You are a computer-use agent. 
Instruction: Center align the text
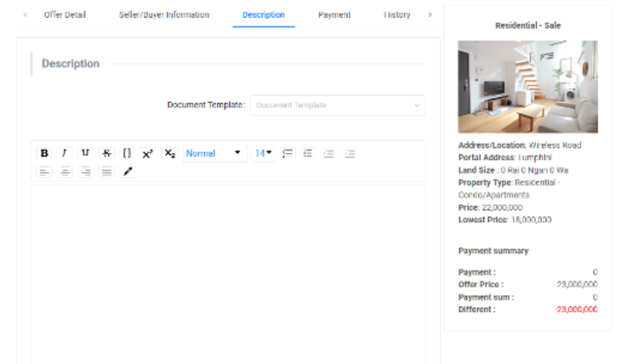pos(65,172)
